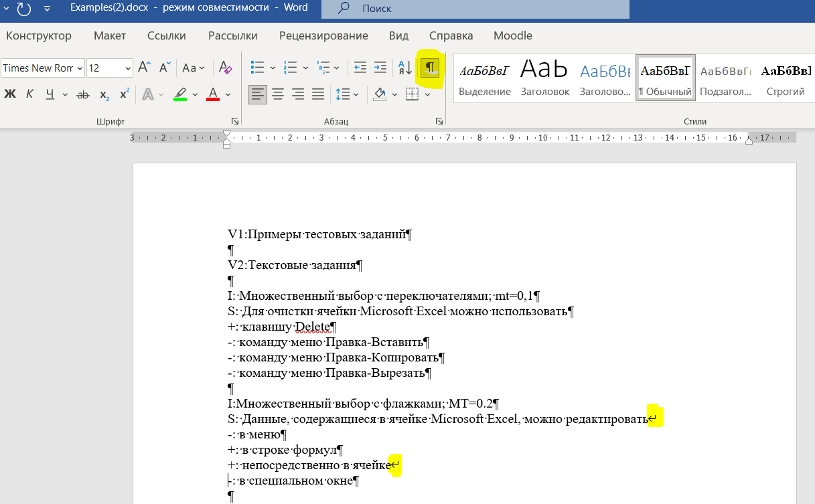Screen dimensions: 815x504
Task: Open the Конструктор tab
Action: 38,35
